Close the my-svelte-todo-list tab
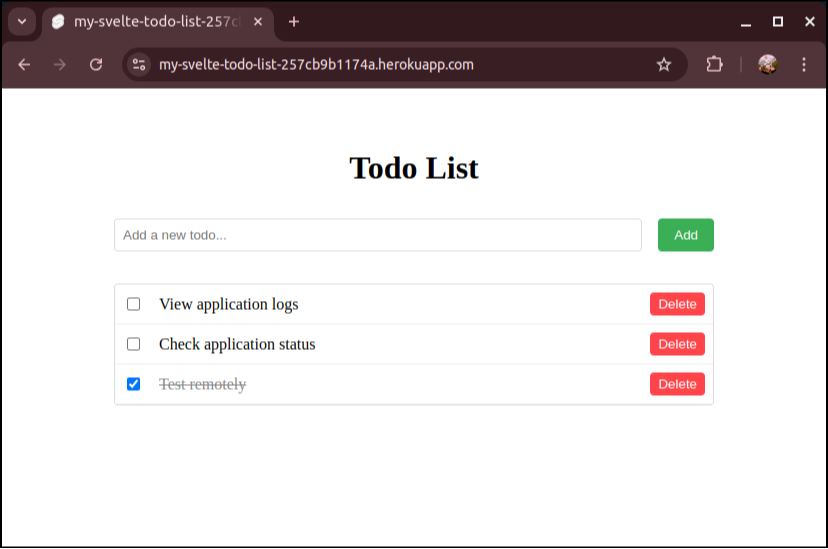The height and width of the screenshot is (549, 828). coord(258,21)
